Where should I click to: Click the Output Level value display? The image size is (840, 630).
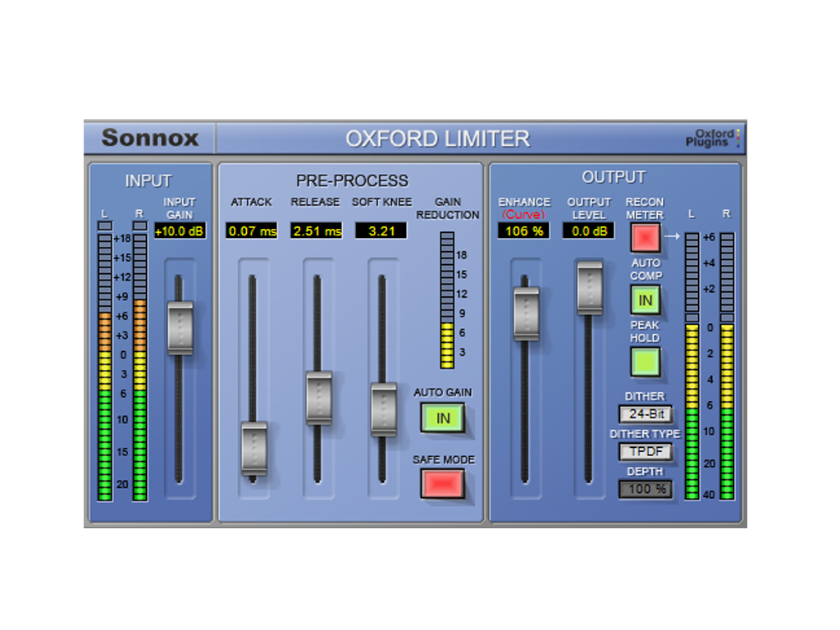588,231
